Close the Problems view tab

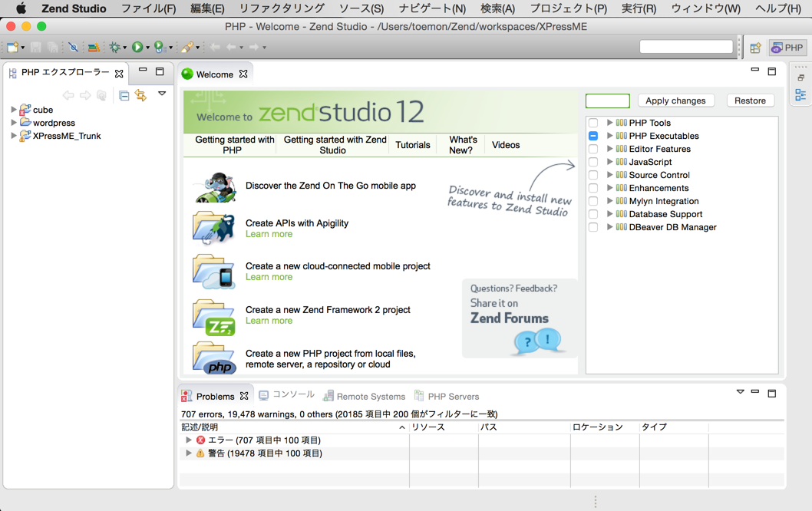click(244, 396)
